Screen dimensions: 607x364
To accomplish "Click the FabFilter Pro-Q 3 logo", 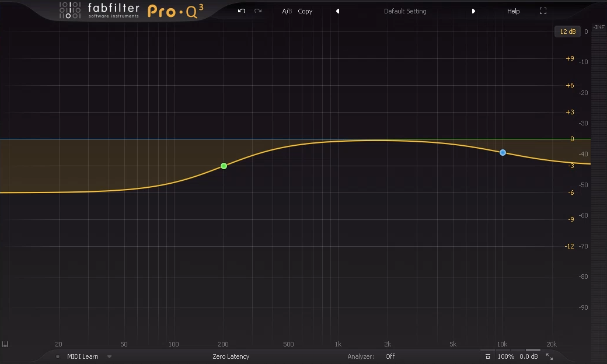I will click(x=131, y=11).
